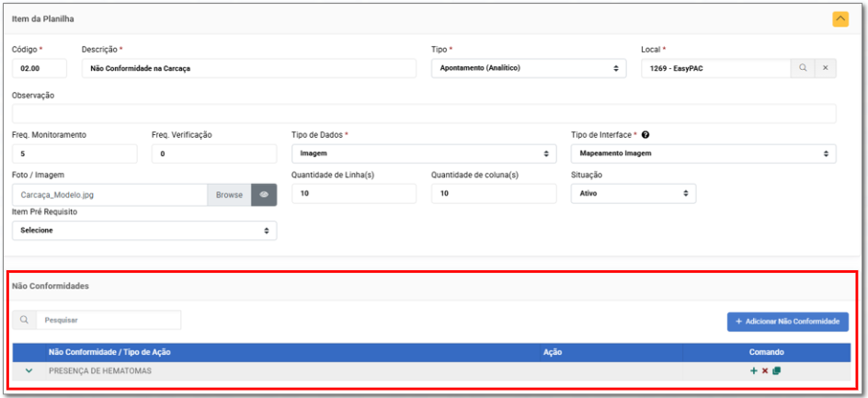Screen dimensions: 868x398
Task: Preview the image with the eye icon
Action: coord(264,194)
